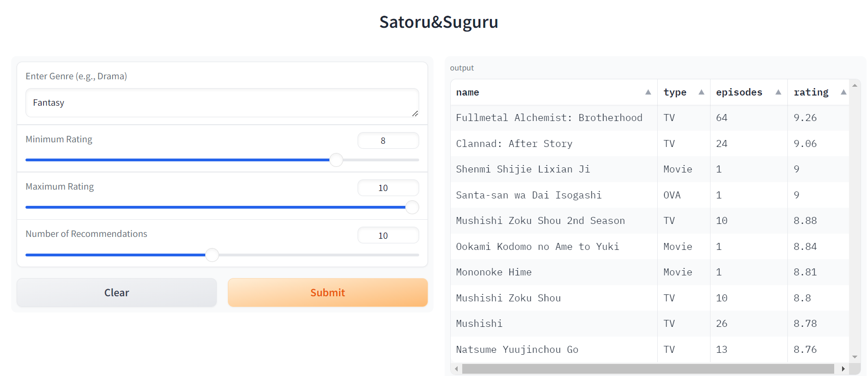
Task: Click the Minimum Rating number box
Action: click(x=388, y=141)
